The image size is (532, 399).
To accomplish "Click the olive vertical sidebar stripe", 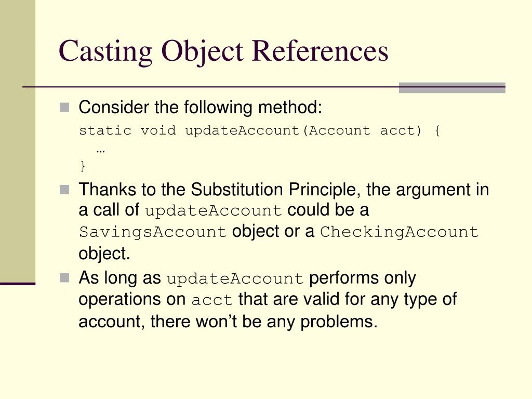I will pyautogui.click(x=18, y=141).
